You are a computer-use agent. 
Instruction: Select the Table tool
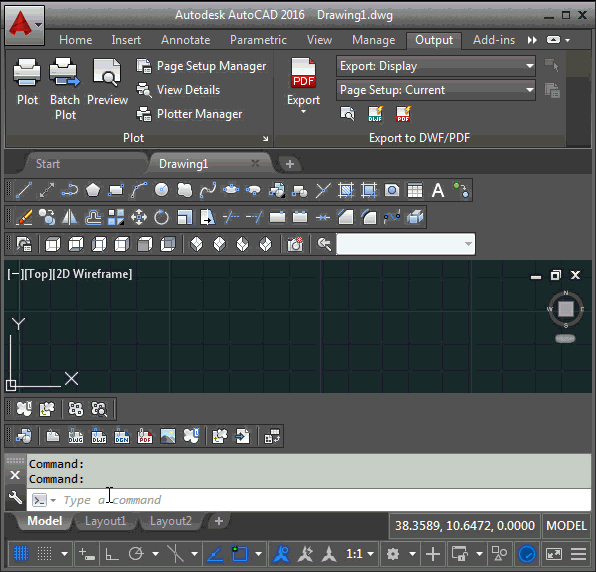pos(415,190)
